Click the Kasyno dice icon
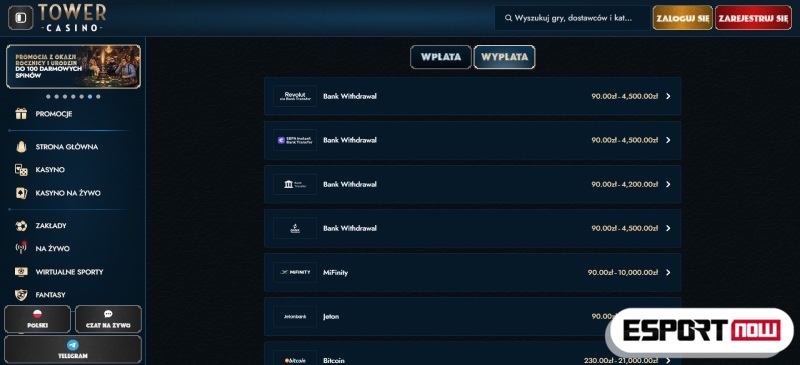The height and width of the screenshot is (365, 800). click(21, 170)
